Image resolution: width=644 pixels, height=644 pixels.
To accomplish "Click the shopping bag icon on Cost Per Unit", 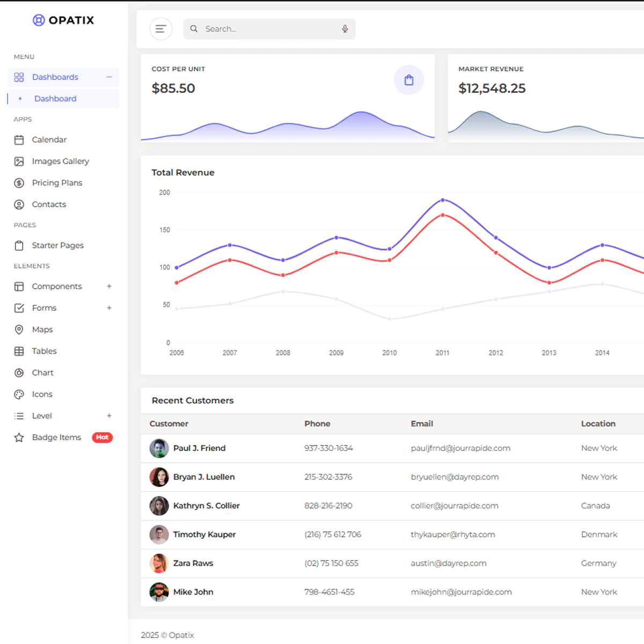I will click(408, 80).
